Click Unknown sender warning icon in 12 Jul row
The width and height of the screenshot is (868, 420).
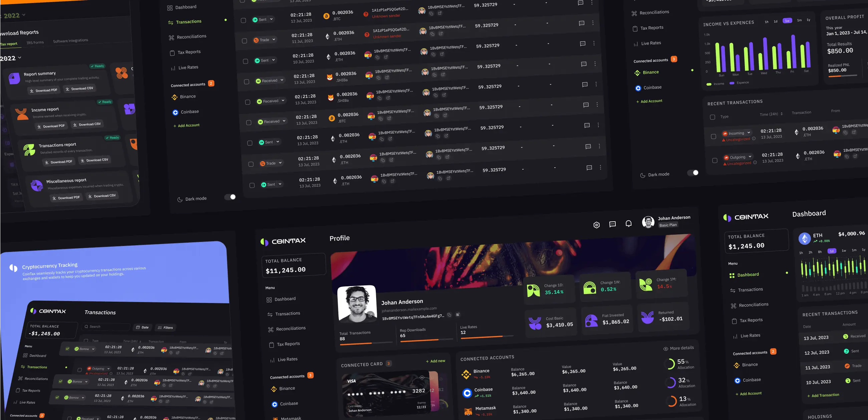(366, 14)
